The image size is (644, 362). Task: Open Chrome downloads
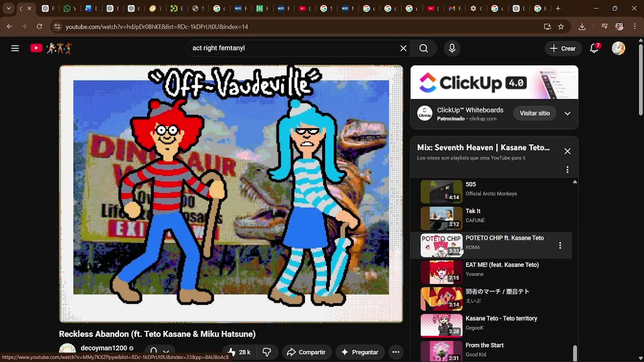(x=582, y=27)
